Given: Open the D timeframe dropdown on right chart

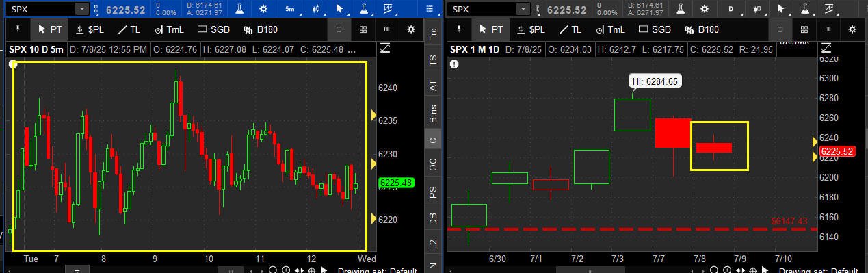Looking at the screenshot, I should point(731,9).
